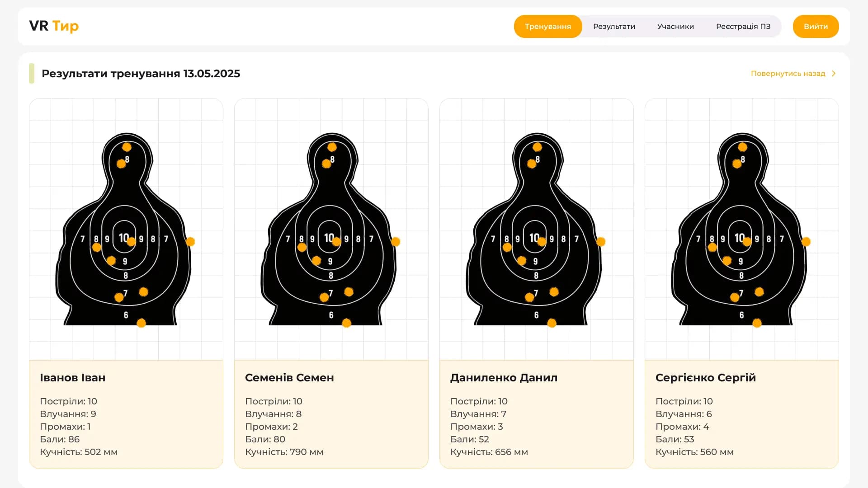Open the Тренування tab
Image resolution: width=868 pixels, height=488 pixels.
click(547, 27)
